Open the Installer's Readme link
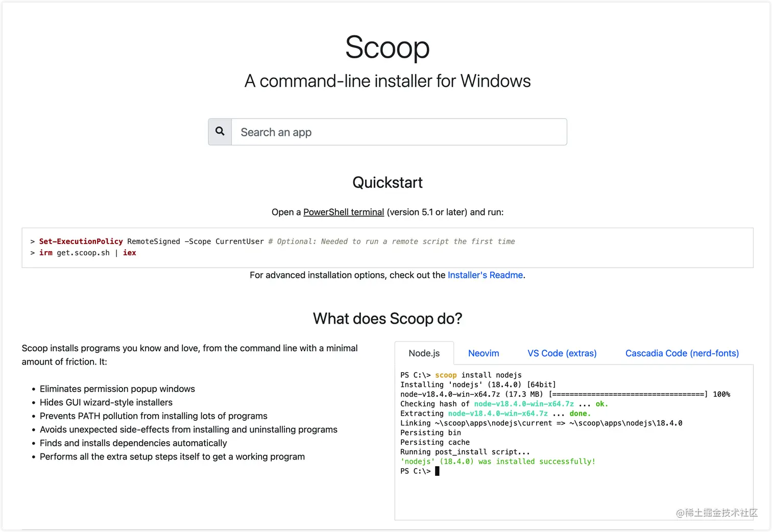This screenshot has width=772, height=532. [485, 275]
